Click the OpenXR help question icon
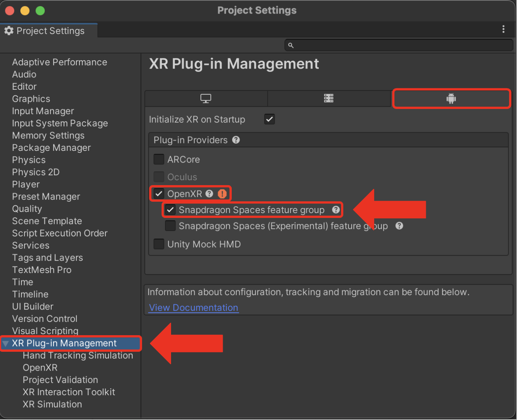Screen dimensions: 517x420 click(210, 194)
